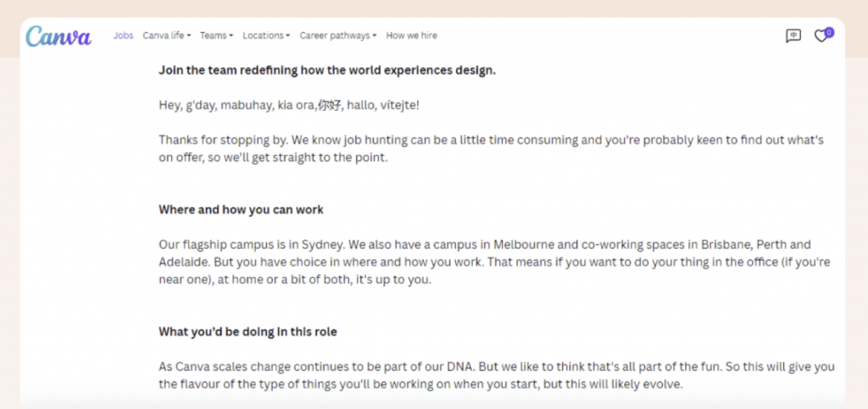The height and width of the screenshot is (409, 868).
Task: Expand the Career pathways menu
Action: point(337,36)
